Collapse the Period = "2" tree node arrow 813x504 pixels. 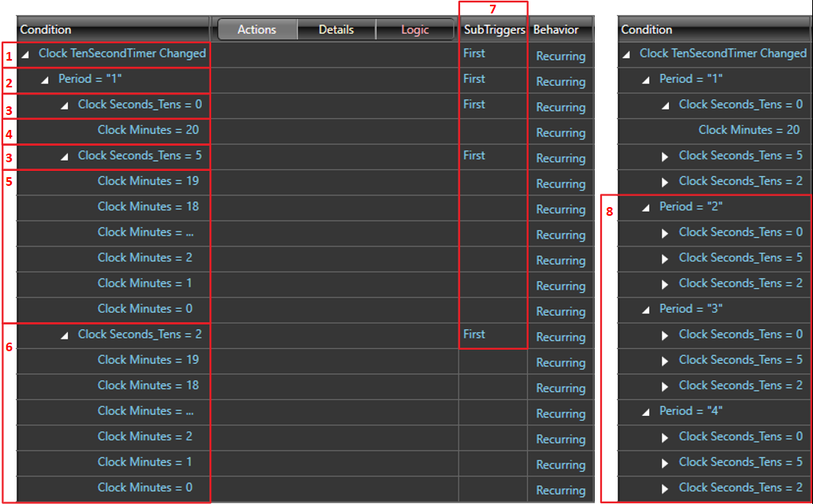point(646,207)
